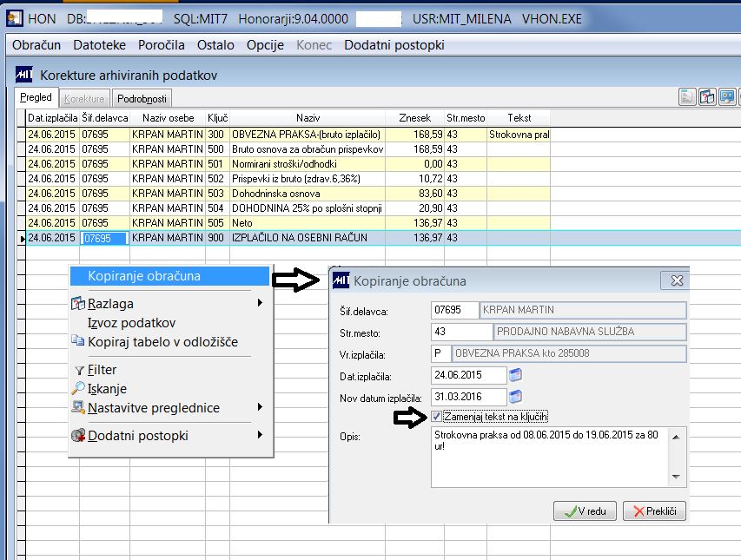Select the Neto row
Image resolution: width=741 pixels, height=560 pixels.
point(288,222)
